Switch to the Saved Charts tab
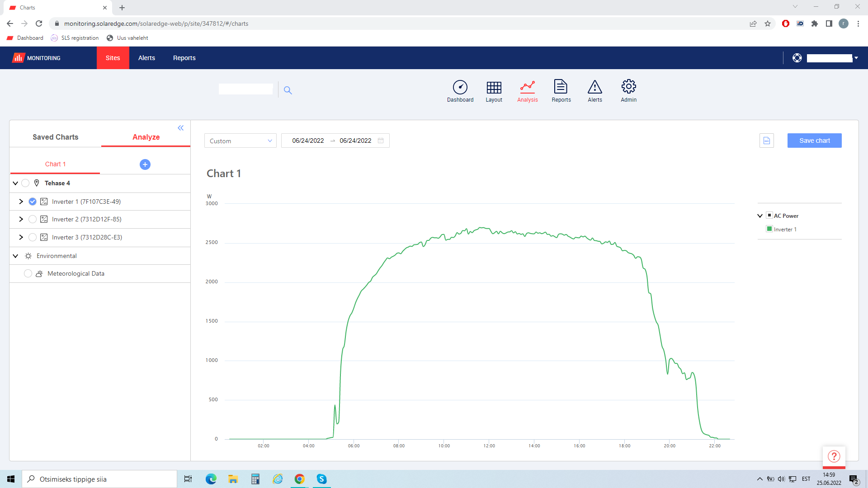The width and height of the screenshot is (868, 488). tap(55, 137)
